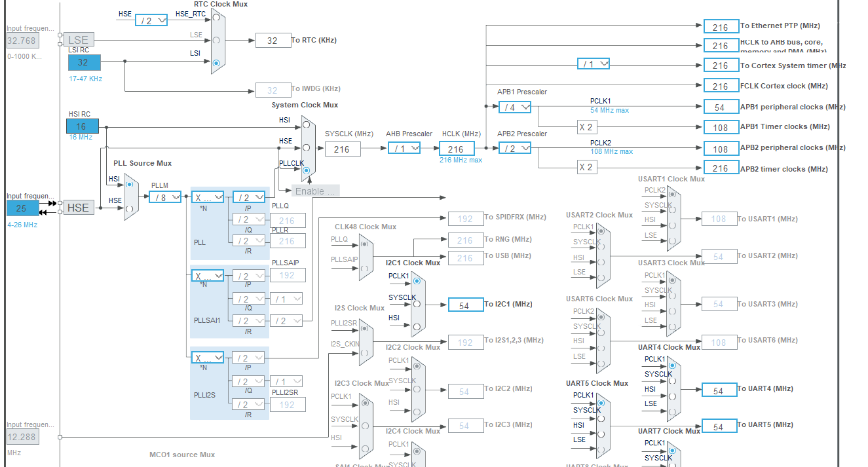The width and height of the screenshot is (868, 467).
Task: Open the APB2 Prescaler /2 dropdown
Action: click(x=514, y=148)
